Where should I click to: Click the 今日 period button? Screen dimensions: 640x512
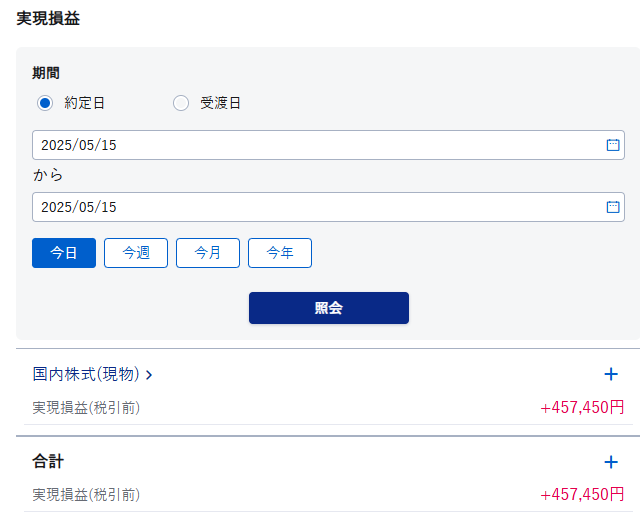point(64,253)
